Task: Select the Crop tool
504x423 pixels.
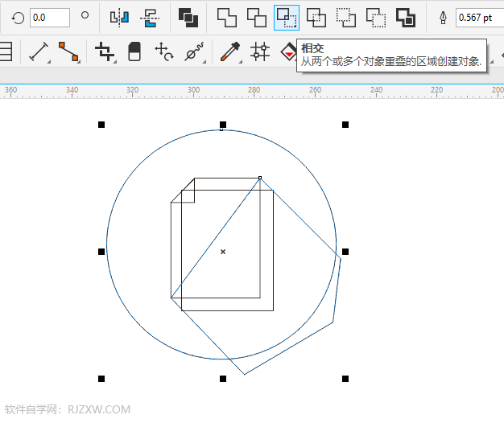Action: [105, 52]
